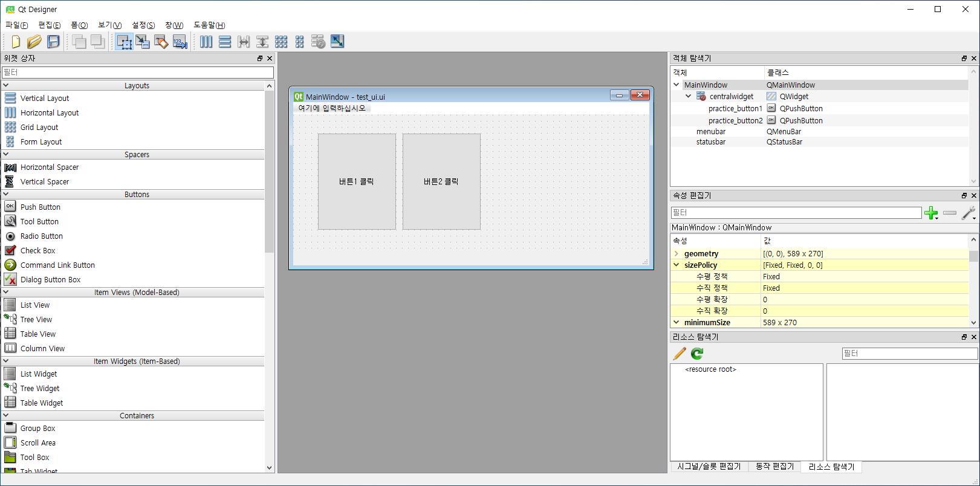Open the 파일(F) menu
Viewport: 980px width, 486px height.
tap(17, 25)
